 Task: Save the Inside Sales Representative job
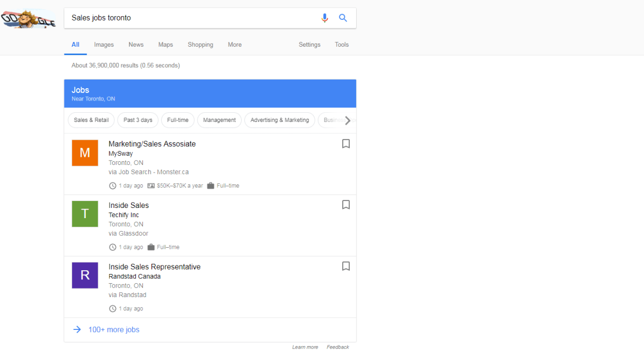(x=346, y=266)
